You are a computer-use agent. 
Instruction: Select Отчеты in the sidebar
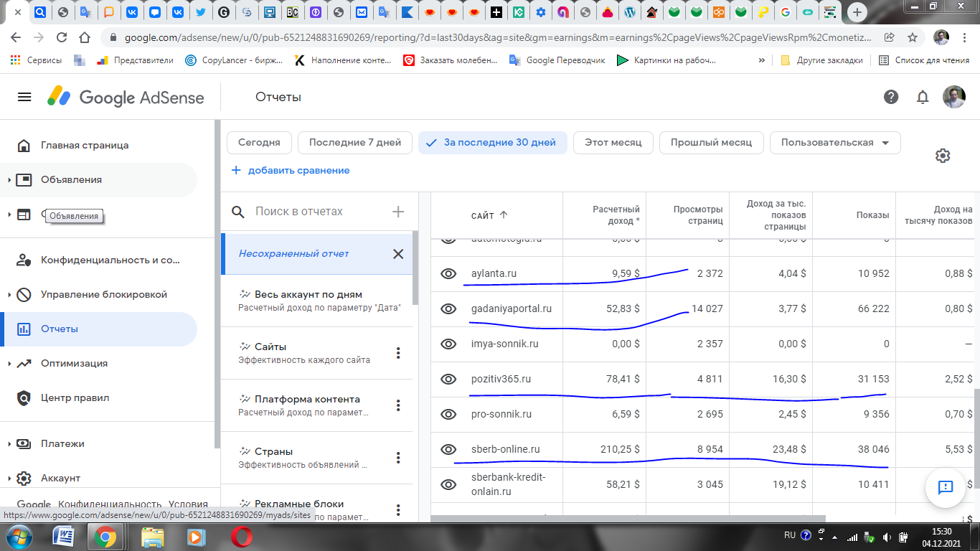[x=98, y=329]
